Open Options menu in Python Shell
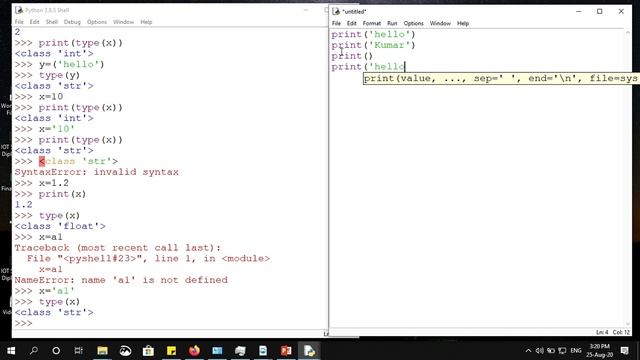Image resolution: width=640 pixels, height=360 pixels. coord(97,22)
